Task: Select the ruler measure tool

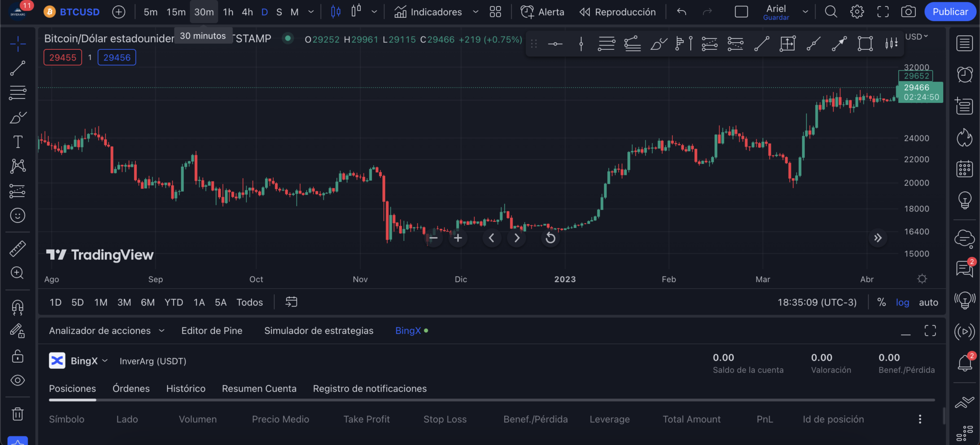Action: 18,249
